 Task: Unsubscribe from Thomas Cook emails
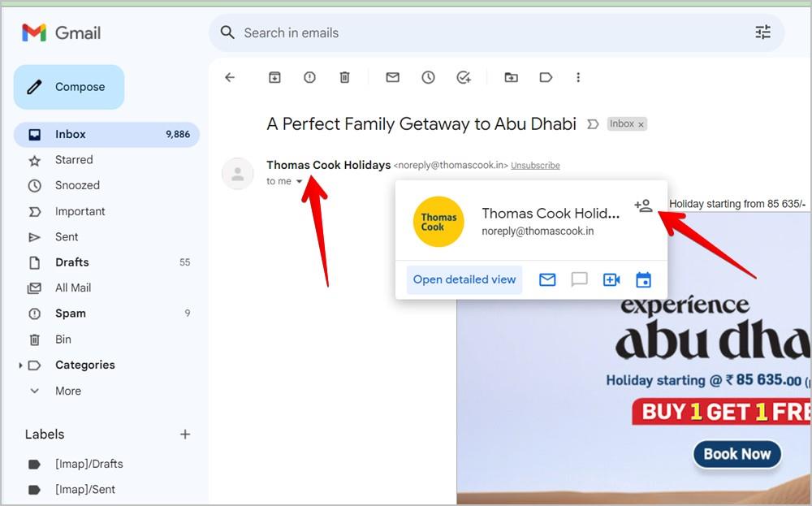point(535,165)
